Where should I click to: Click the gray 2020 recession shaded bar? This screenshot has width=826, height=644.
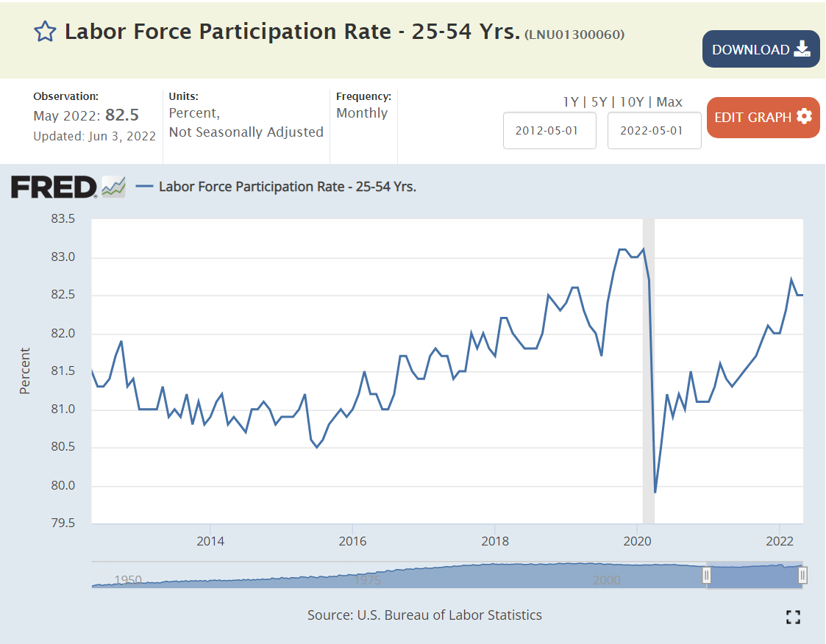(648, 368)
